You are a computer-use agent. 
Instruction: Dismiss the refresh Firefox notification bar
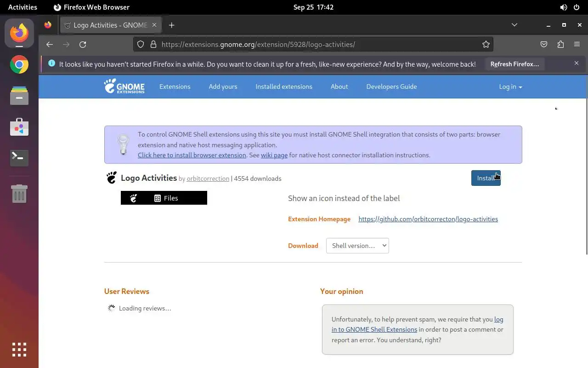(x=577, y=63)
